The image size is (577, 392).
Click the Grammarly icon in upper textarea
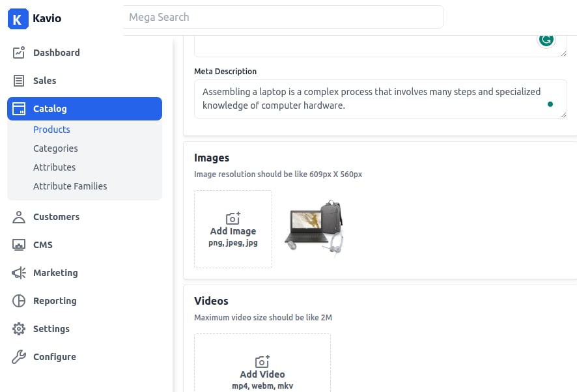[x=546, y=40]
